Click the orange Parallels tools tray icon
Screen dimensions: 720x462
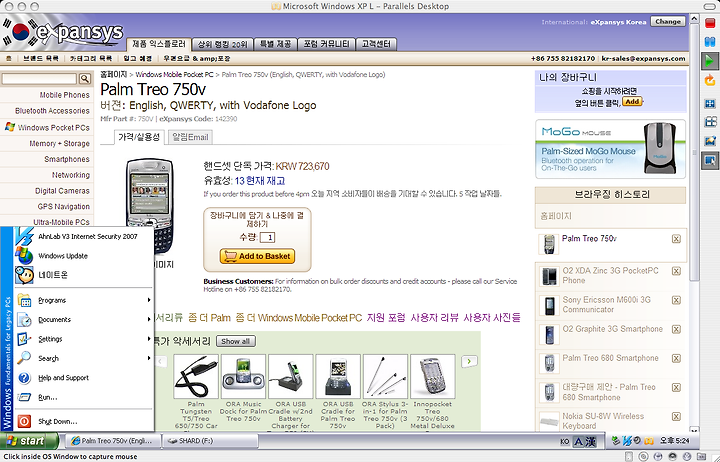point(648,441)
